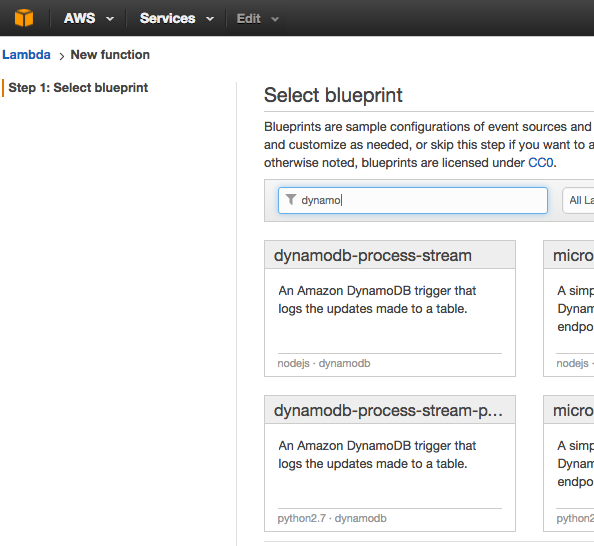This screenshot has width=594, height=546.
Task: Open the Edit dropdown menu
Action: click(258, 19)
